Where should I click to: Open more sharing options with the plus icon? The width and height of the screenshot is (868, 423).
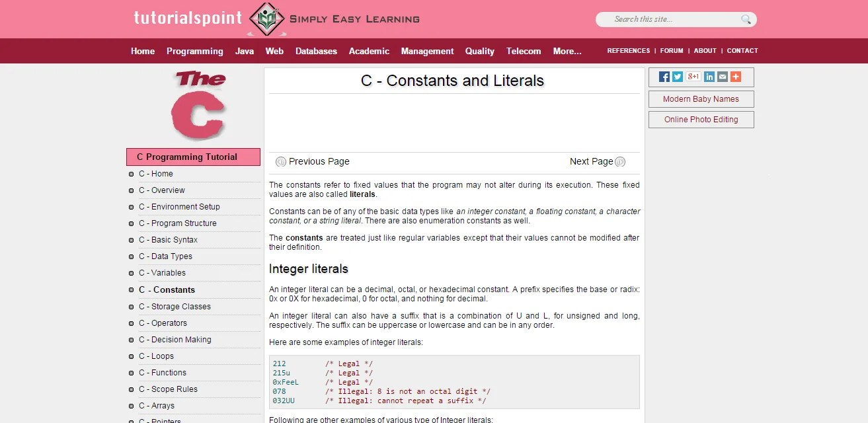pos(735,76)
